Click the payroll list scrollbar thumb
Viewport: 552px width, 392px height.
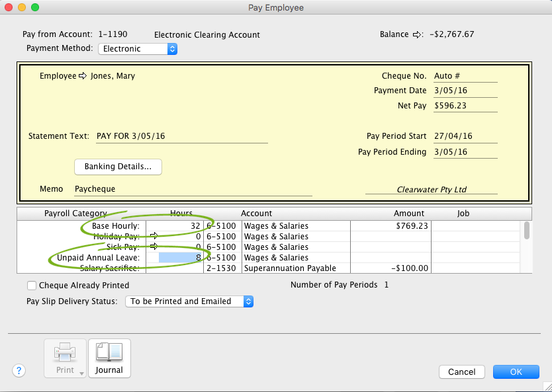(x=526, y=230)
